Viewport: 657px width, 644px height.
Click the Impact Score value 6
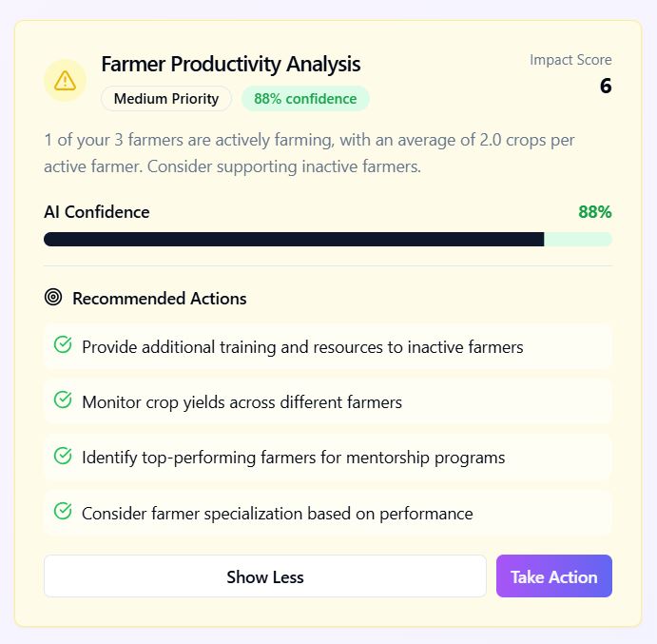606,87
